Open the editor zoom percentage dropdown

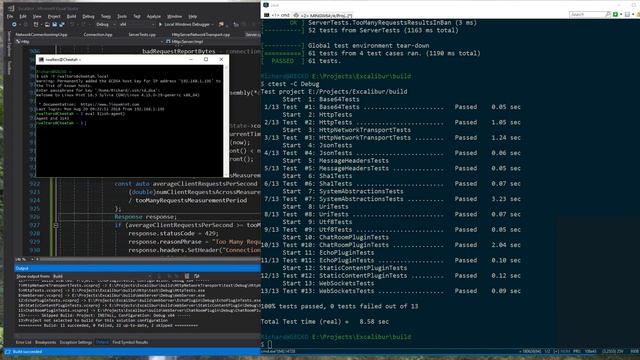(25, 259)
